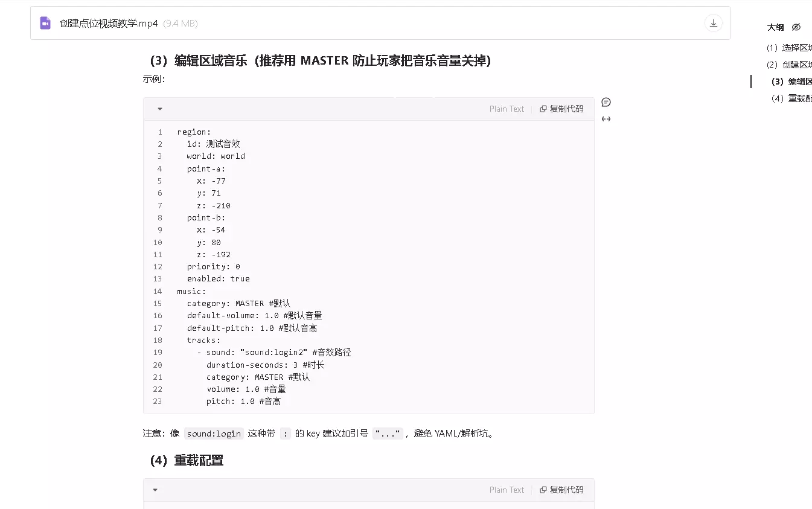This screenshot has width=812, height=509.
Task: Click code line id: 测试音效
Action: click(213, 144)
